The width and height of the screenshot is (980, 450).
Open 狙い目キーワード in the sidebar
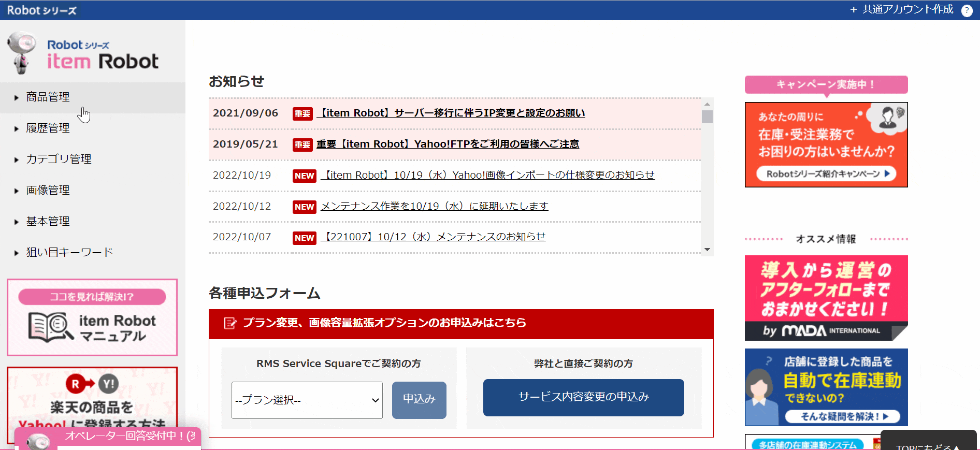69,253
